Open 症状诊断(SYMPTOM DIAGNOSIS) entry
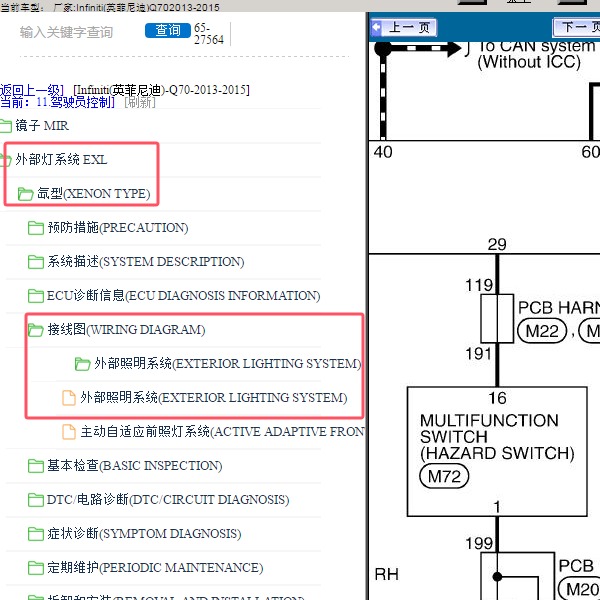This screenshot has height=600, width=600. tap(144, 533)
